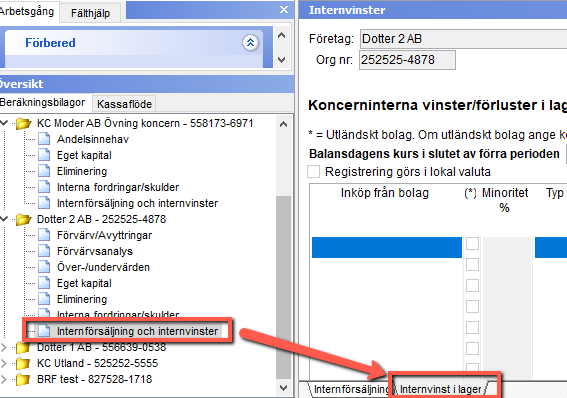Click the tree view scrollbar up arrow
This screenshot has width=567, height=398.
(284, 124)
